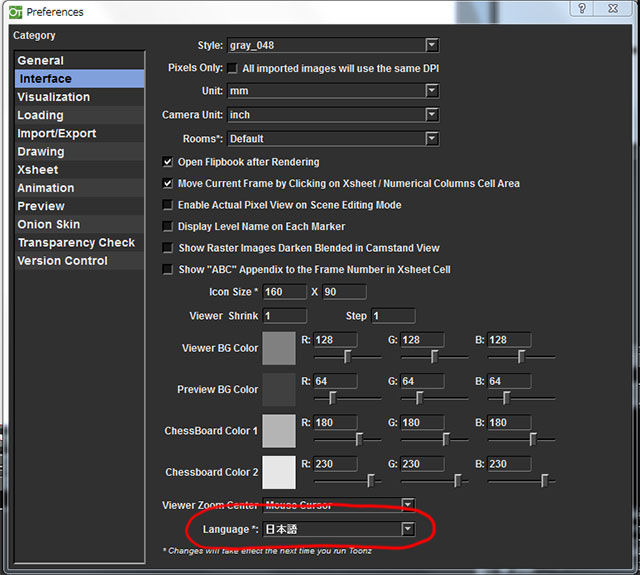640x575 pixels.
Task: Uncheck Move Current Frame by Clicking on Xsheet
Action: 167,184
